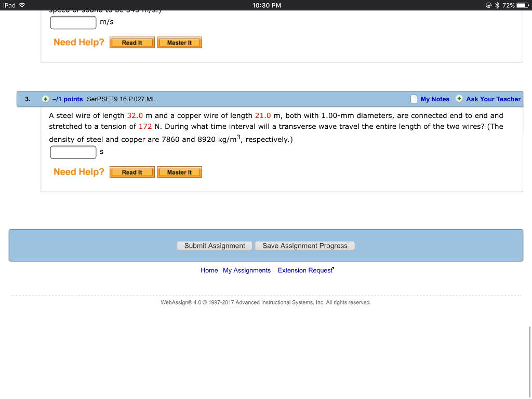Click the page vertical scrollbar
This screenshot has height=399, width=532.
[529, 362]
